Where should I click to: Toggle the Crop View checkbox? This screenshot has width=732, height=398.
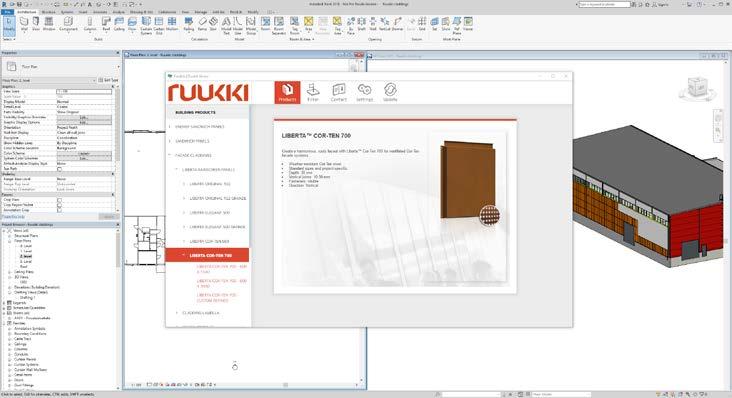[59, 200]
